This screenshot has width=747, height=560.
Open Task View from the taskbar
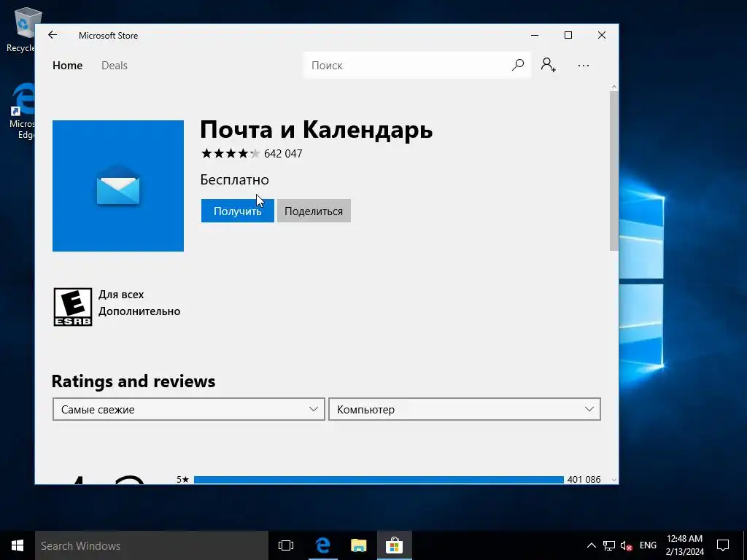point(286,545)
